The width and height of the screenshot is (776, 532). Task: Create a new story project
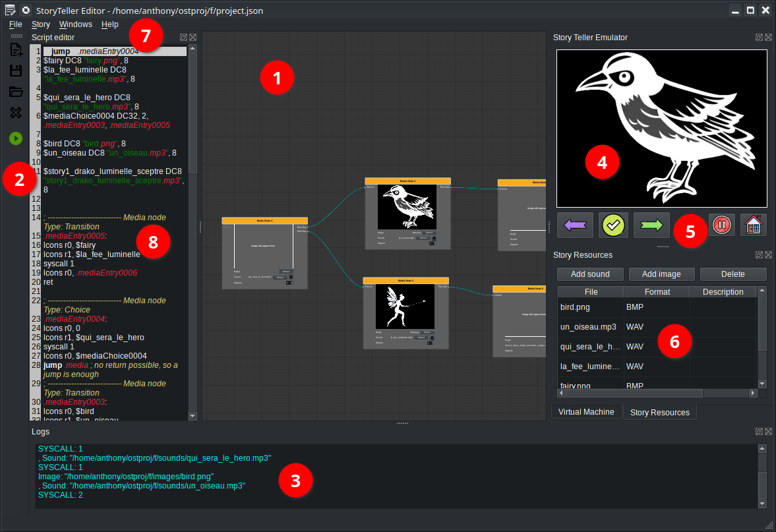(x=15, y=49)
